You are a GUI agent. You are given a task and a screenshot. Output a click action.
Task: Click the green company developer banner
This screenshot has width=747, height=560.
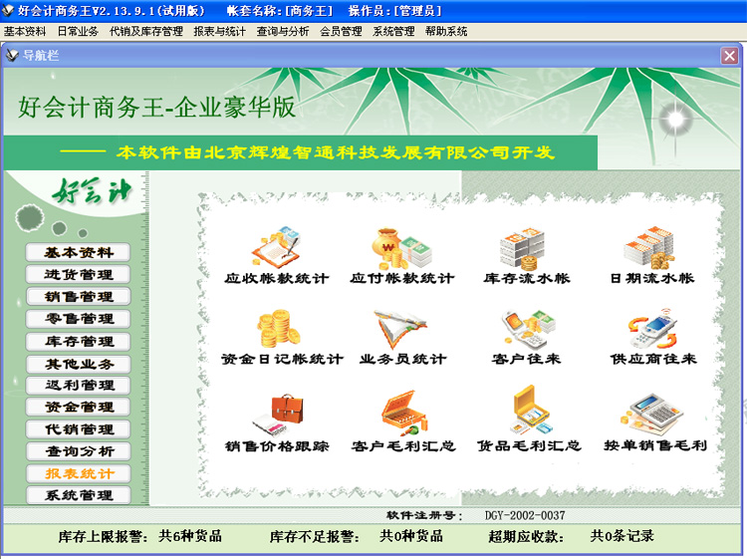(300, 152)
